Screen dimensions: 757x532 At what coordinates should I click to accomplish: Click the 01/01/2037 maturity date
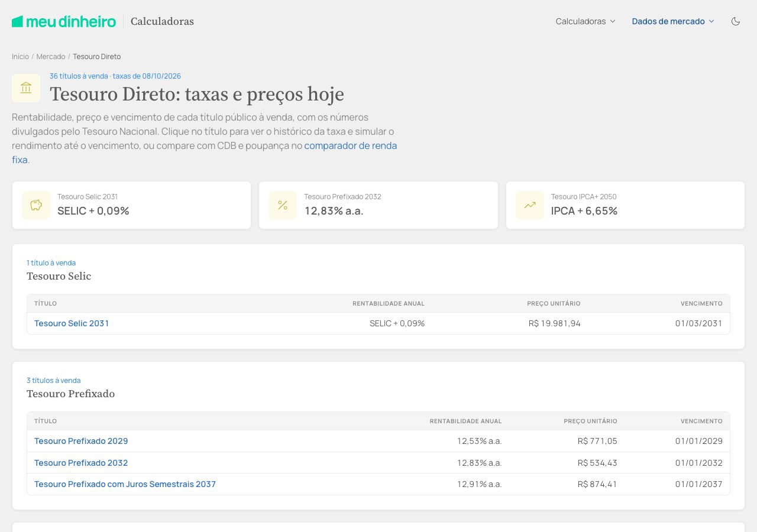699,484
